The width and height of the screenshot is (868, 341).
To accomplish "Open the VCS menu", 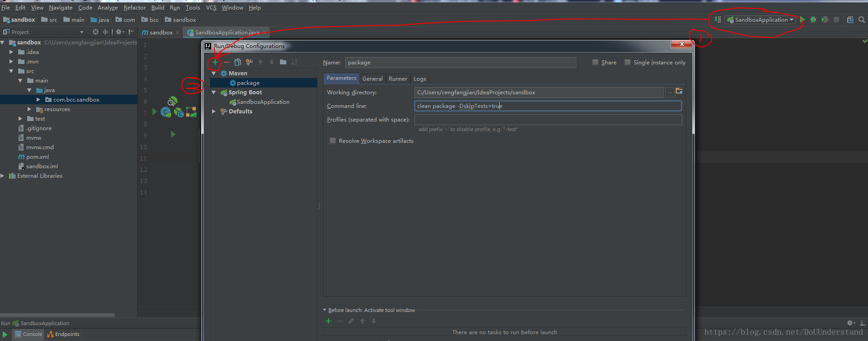I will pos(211,7).
